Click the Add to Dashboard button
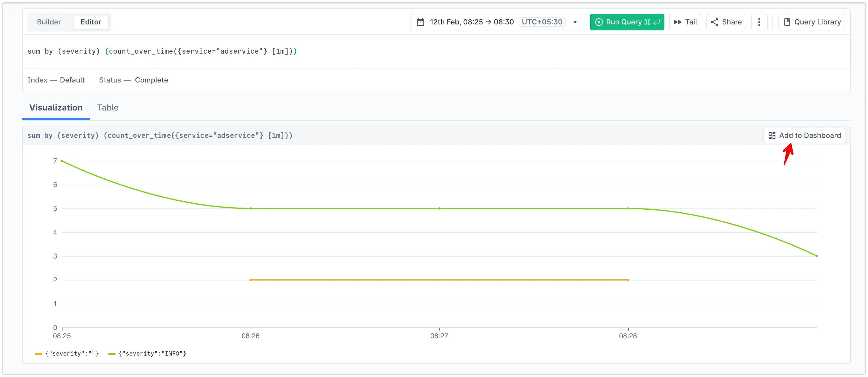Image resolution: width=868 pixels, height=377 pixels. click(x=809, y=135)
